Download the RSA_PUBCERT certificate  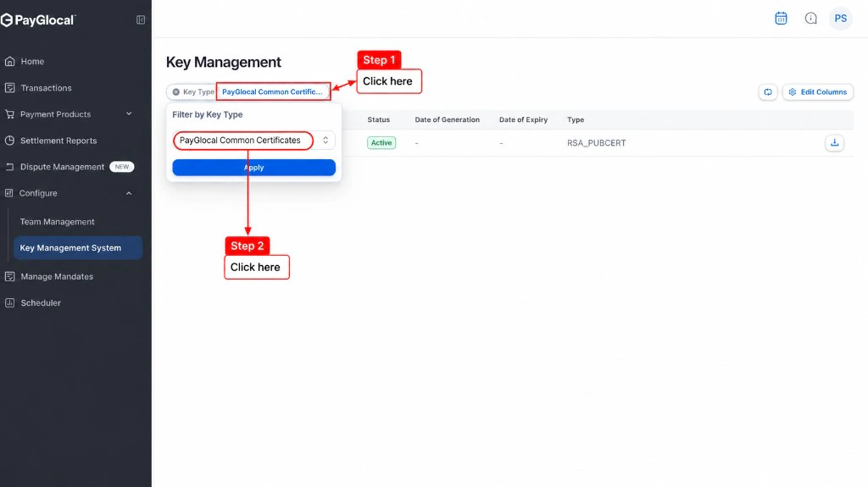[834, 143]
